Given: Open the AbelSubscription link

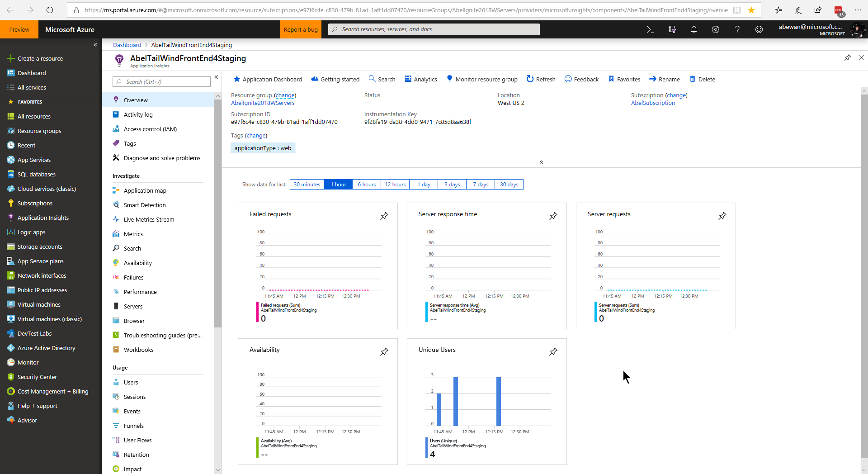Looking at the screenshot, I should [x=653, y=103].
